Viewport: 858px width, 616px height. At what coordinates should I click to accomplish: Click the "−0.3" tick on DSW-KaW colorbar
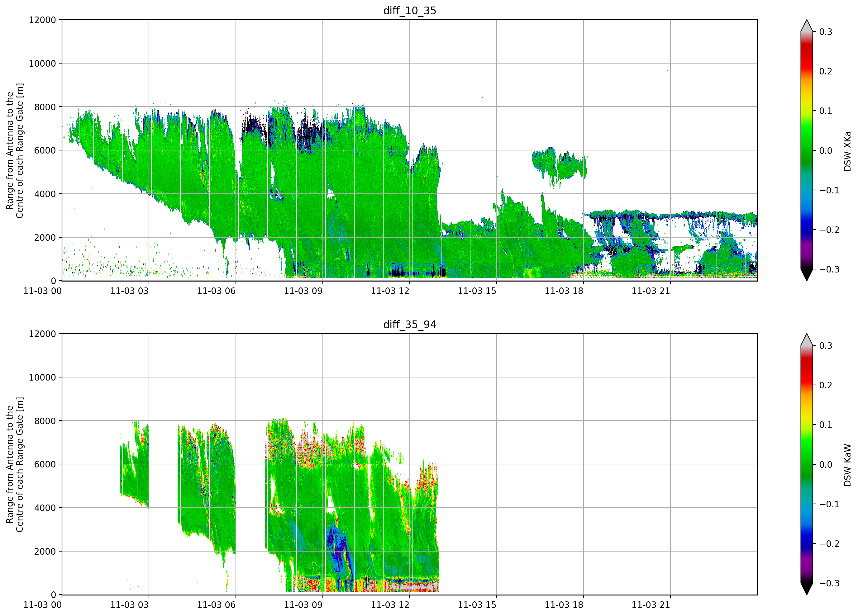(x=829, y=583)
